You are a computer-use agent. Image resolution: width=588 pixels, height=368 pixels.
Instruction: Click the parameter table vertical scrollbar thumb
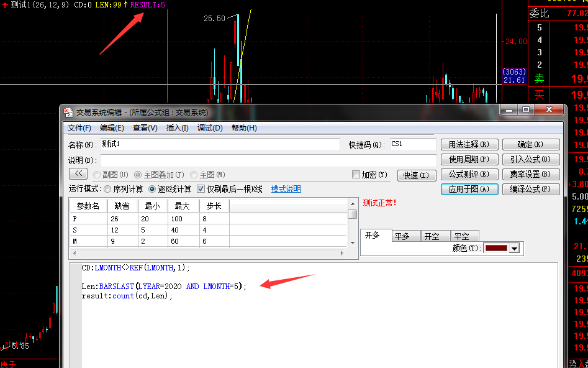353,214
